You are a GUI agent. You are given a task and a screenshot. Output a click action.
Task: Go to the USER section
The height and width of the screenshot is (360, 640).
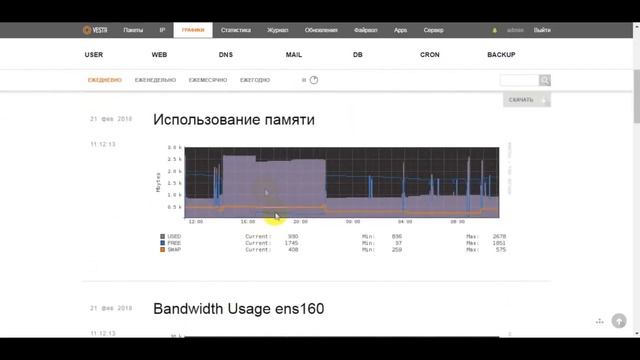94,55
